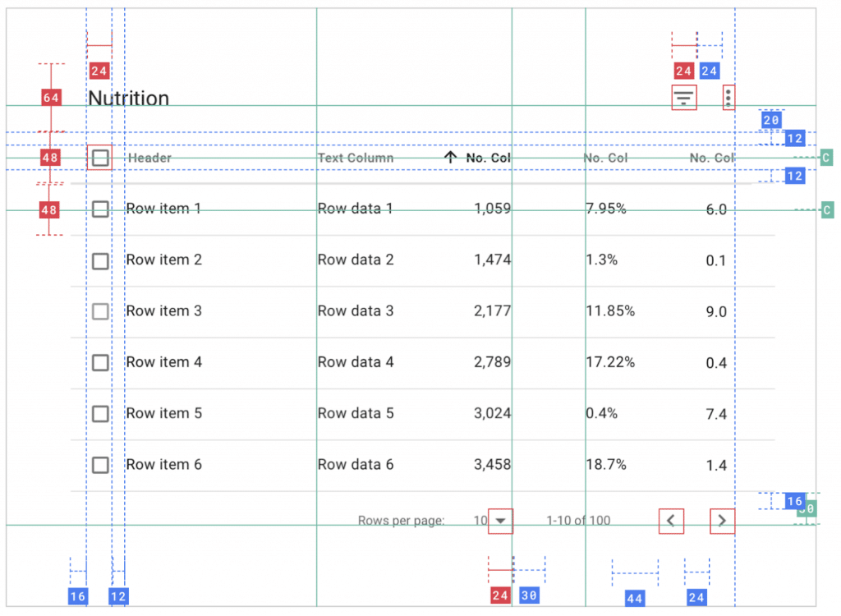Click the Row data 2 cell

356,260
